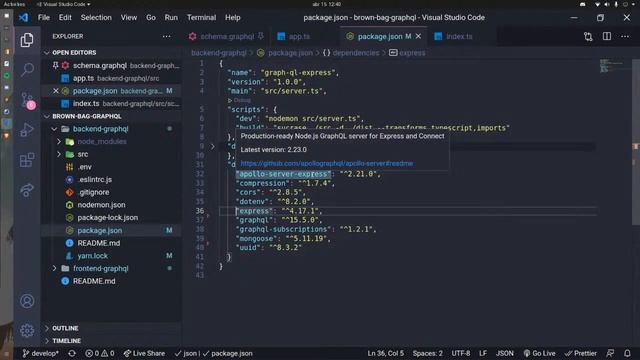The height and width of the screenshot is (360, 640).
Task: Select the dependencies breadcrumb
Action: 356,53
